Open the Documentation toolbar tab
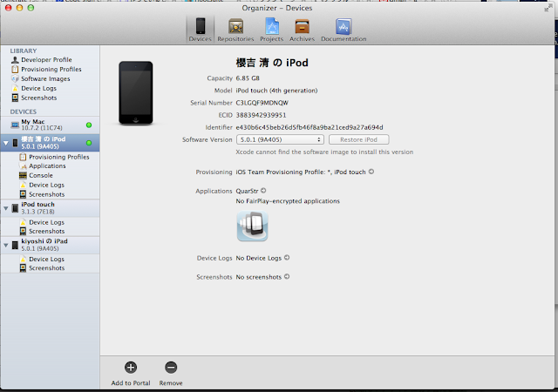This screenshot has width=558, height=392. click(x=344, y=30)
